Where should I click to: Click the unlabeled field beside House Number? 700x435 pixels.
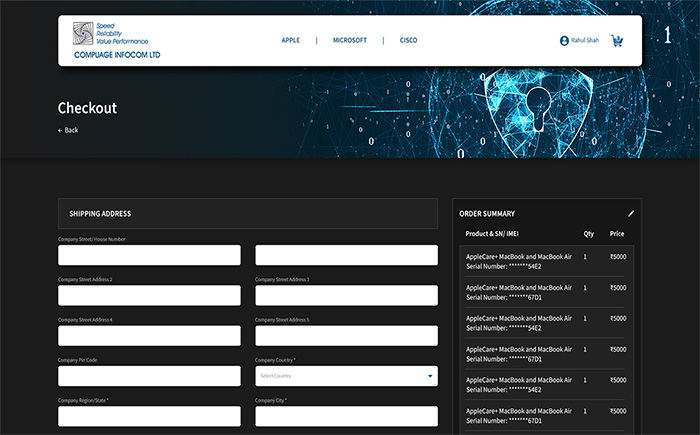[346, 255]
